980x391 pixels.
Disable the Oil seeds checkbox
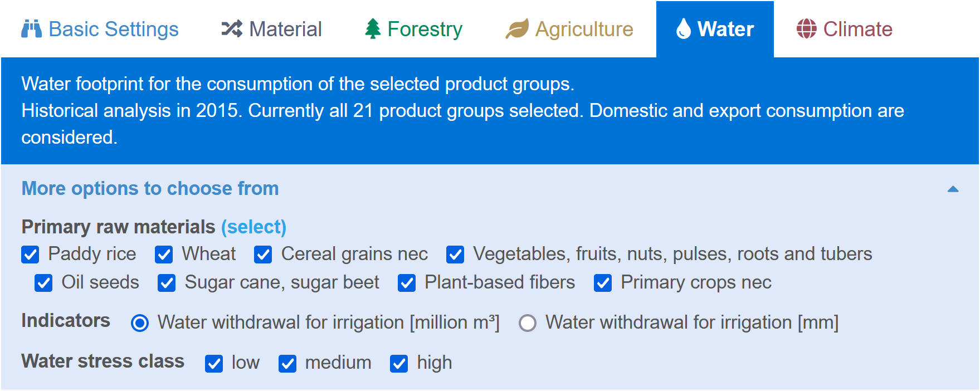(x=43, y=283)
